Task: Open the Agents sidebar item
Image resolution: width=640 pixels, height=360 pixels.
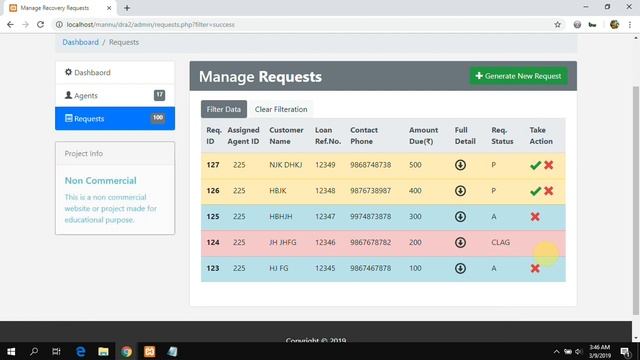Action: point(115,96)
